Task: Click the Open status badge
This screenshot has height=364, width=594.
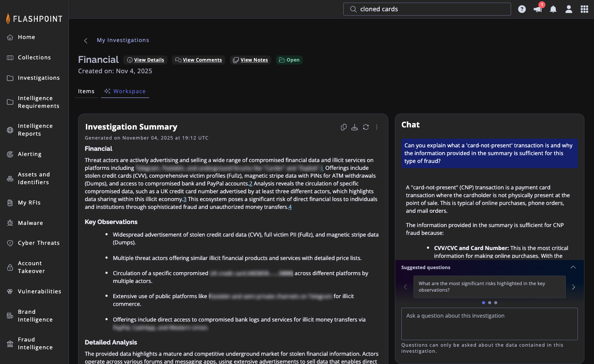Action: (x=289, y=60)
